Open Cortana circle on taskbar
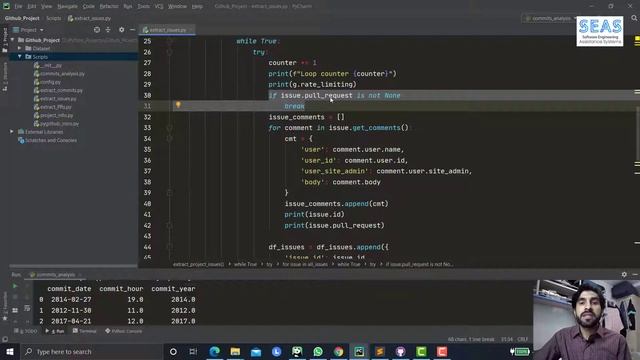 pos(173,351)
